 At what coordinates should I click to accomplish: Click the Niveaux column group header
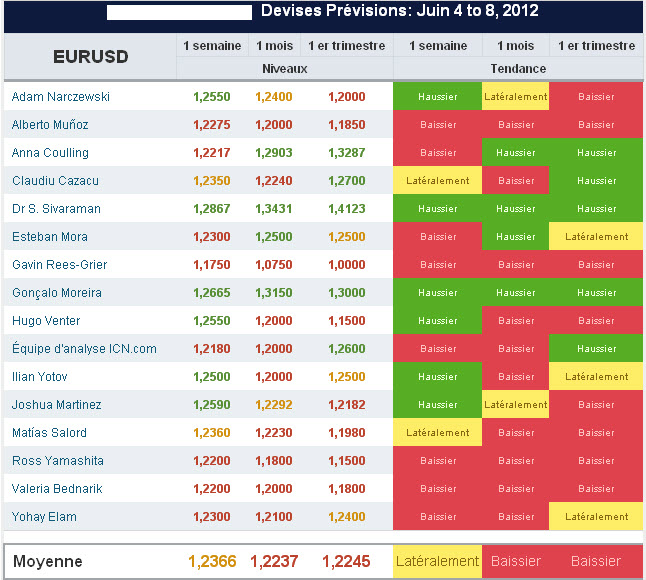pyautogui.click(x=285, y=69)
